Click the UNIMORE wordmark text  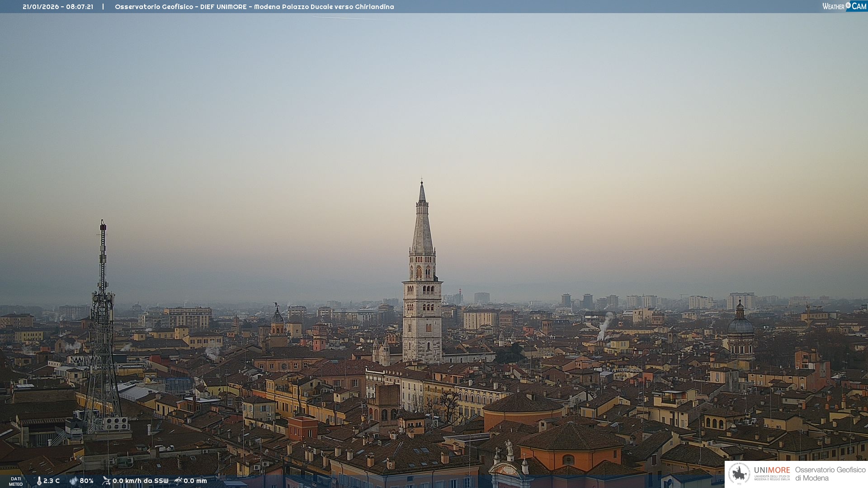(x=772, y=470)
